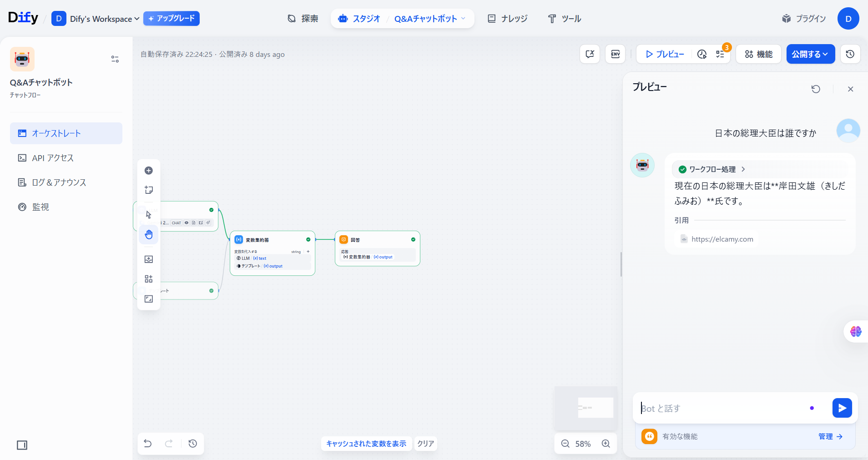Click キャッシュされた変数を表示 button
Viewport: 868px width, 460px height.
coord(366,444)
